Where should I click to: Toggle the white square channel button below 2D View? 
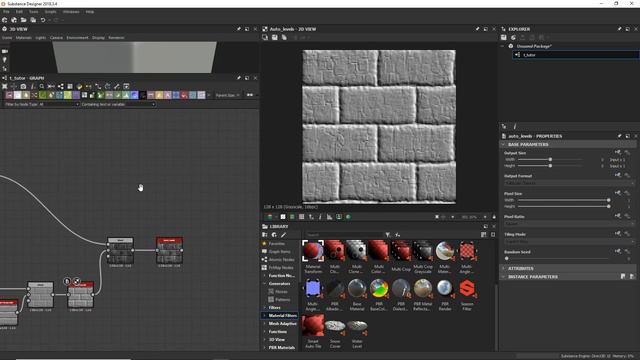[x=282, y=217]
